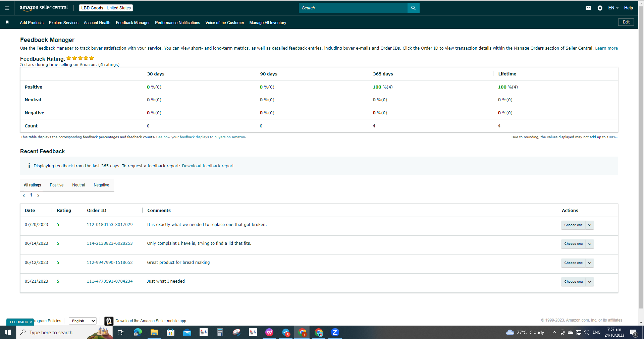Show hidden system tray icons
644x339 pixels.
(x=554, y=332)
